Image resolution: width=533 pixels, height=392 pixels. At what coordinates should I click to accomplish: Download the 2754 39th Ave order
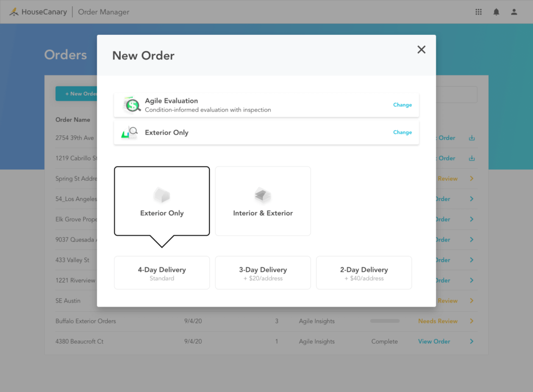472,138
